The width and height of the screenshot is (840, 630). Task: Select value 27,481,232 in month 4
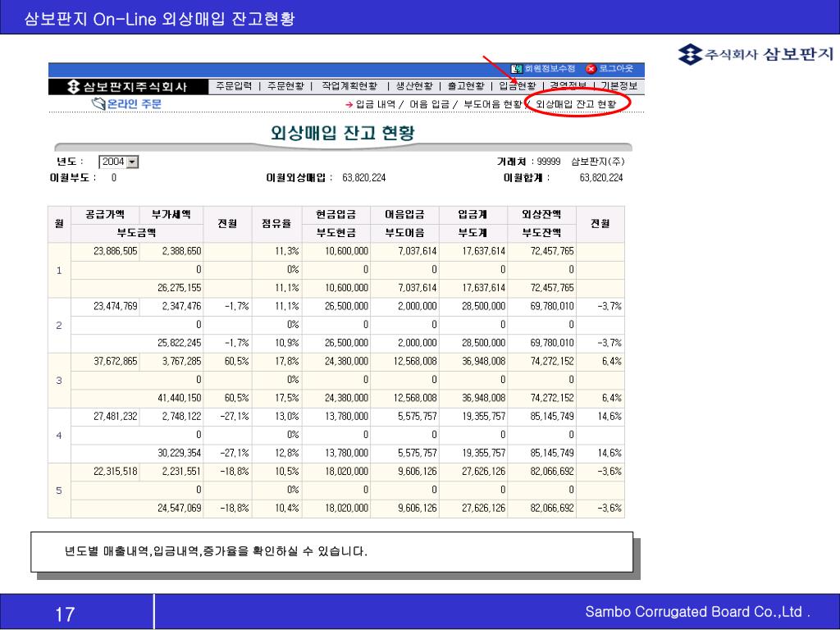115,416
